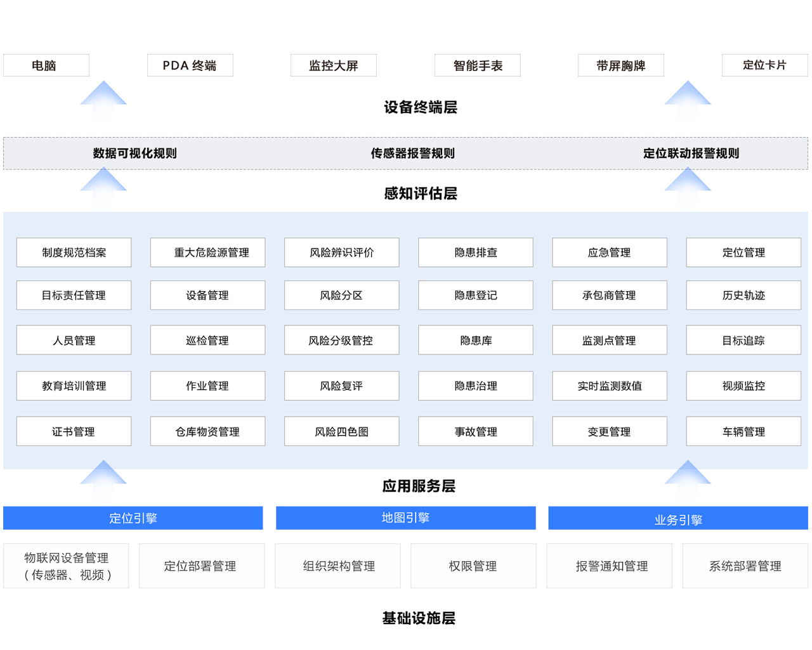Select the 定位联动报警规则 label
This screenshot has height=650, width=812.
coord(691,153)
